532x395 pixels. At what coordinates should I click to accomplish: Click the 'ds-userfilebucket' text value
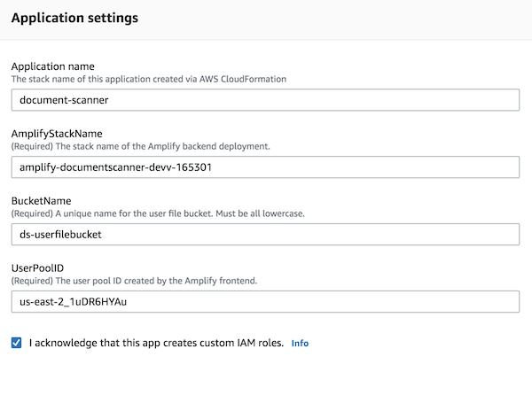pyautogui.click(x=62, y=234)
